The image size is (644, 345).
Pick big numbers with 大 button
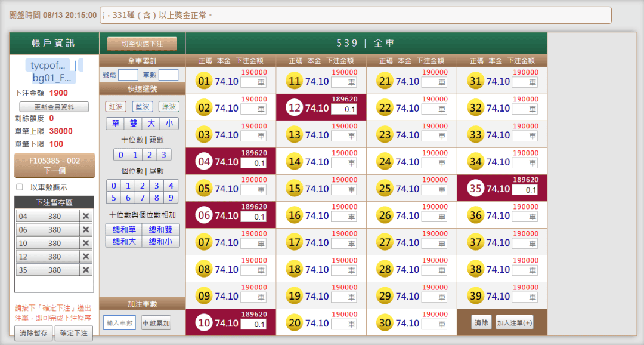pyautogui.click(x=151, y=124)
